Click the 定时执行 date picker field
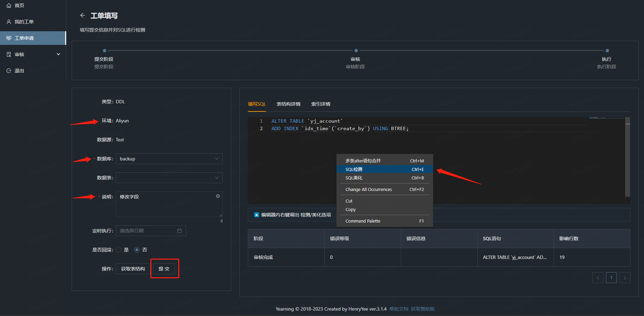The image size is (644, 316). (x=151, y=231)
